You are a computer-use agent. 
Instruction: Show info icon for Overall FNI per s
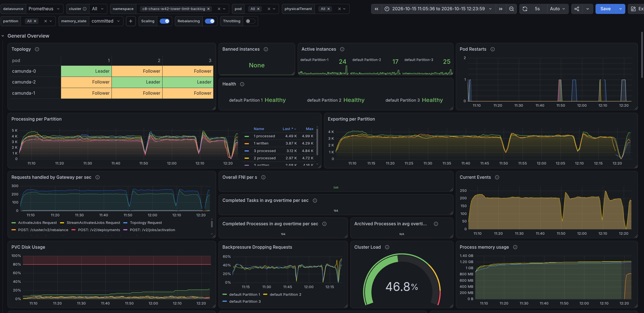(x=263, y=177)
